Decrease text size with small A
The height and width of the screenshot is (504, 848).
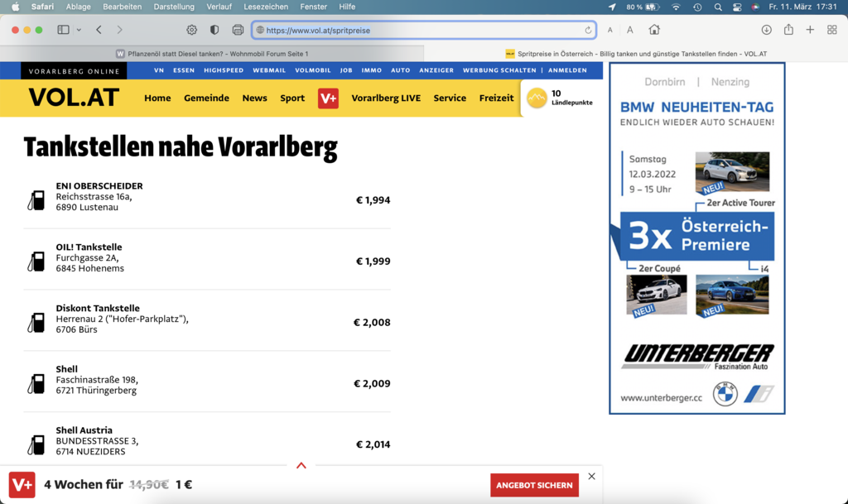coord(610,31)
